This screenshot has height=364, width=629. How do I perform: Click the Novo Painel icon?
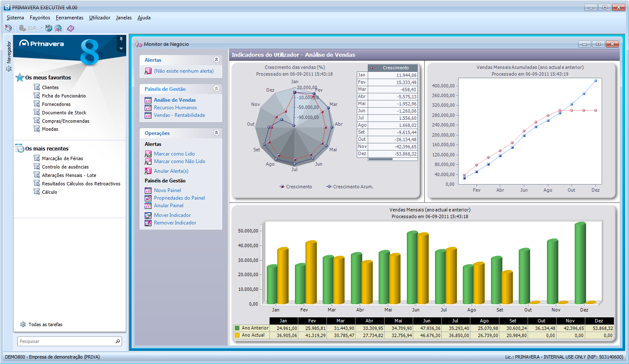click(148, 190)
